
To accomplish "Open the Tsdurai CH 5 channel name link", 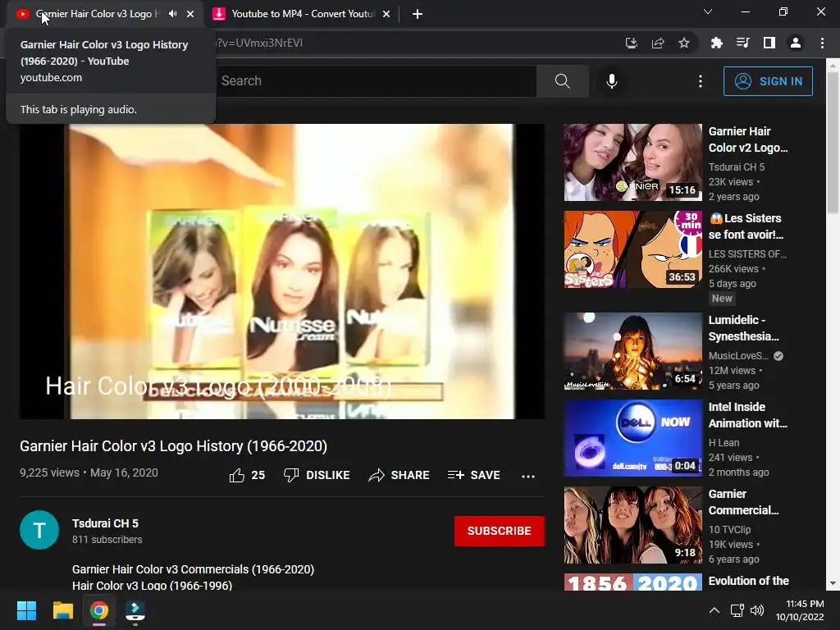I will tap(105, 523).
